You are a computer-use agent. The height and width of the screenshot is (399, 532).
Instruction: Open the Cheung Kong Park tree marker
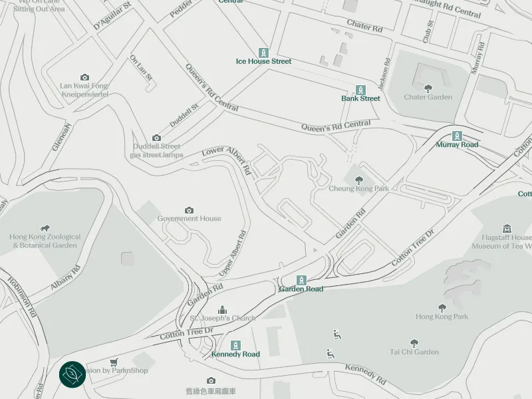pyautogui.click(x=358, y=180)
